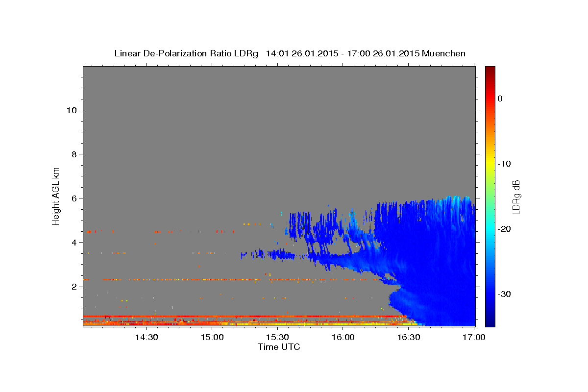
Task: Click the height tick label 8
Action: click(73, 154)
